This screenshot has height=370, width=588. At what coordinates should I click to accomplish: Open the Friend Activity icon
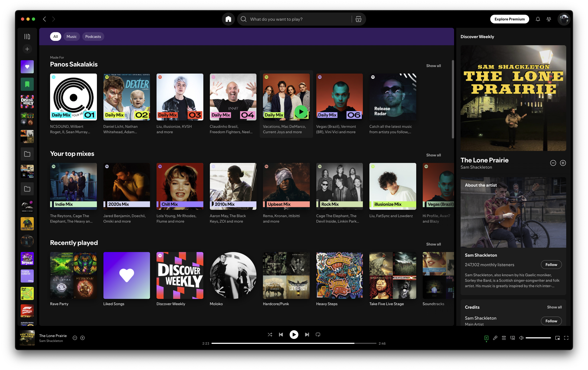(549, 19)
